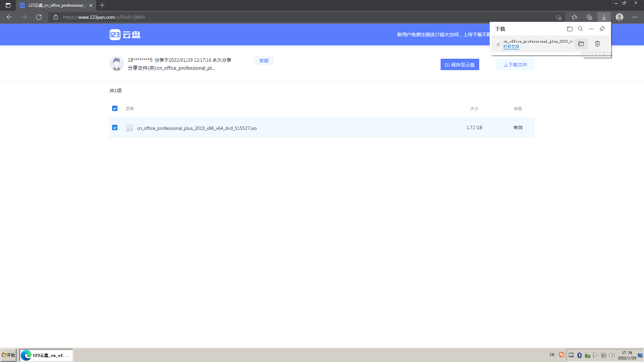Click 保存至云盘 button
This screenshot has width=644, height=362.
point(459,65)
